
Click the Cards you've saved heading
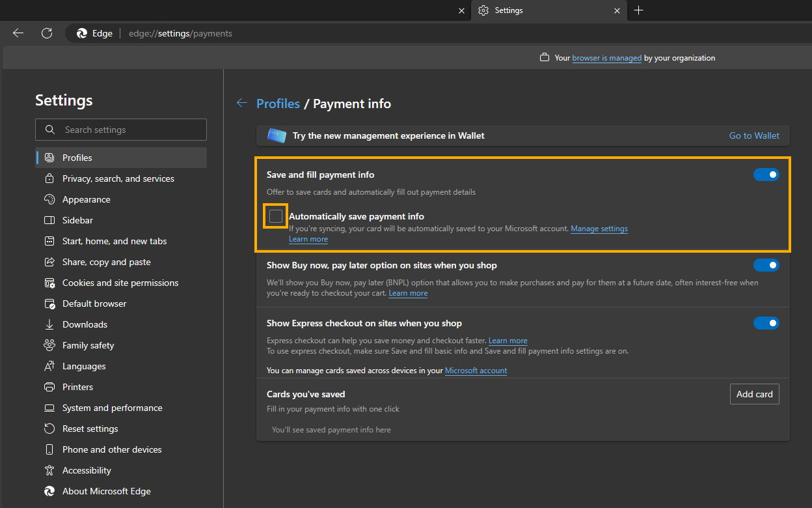click(x=306, y=394)
